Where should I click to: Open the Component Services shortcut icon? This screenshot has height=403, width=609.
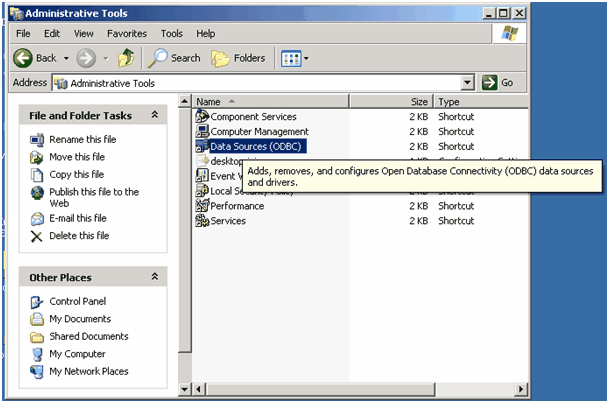(x=202, y=117)
